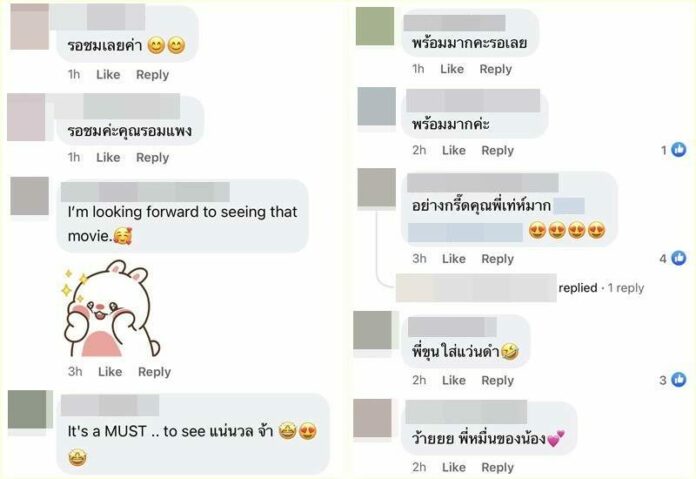Like the 'ว้ายยย พี่หมื่นของน้อง' comment
The width and height of the screenshot is (696, 479).
454,467
